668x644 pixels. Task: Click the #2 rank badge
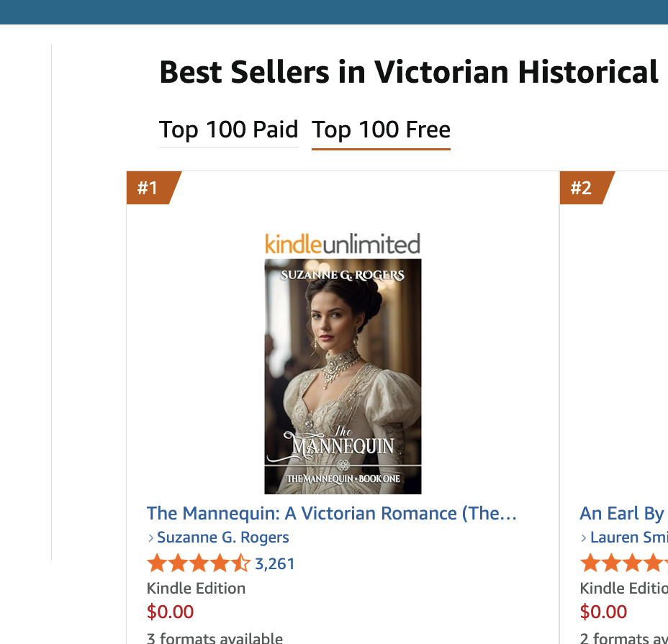coord(582,189)
